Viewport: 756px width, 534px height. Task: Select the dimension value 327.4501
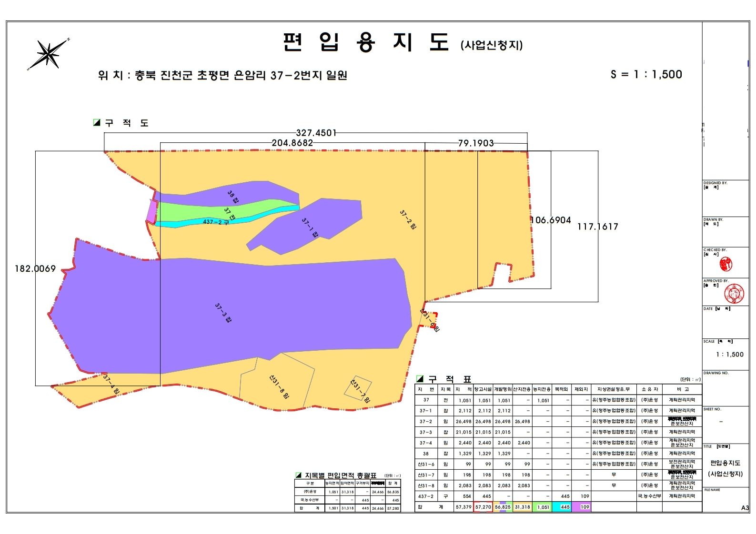(316, 133)
